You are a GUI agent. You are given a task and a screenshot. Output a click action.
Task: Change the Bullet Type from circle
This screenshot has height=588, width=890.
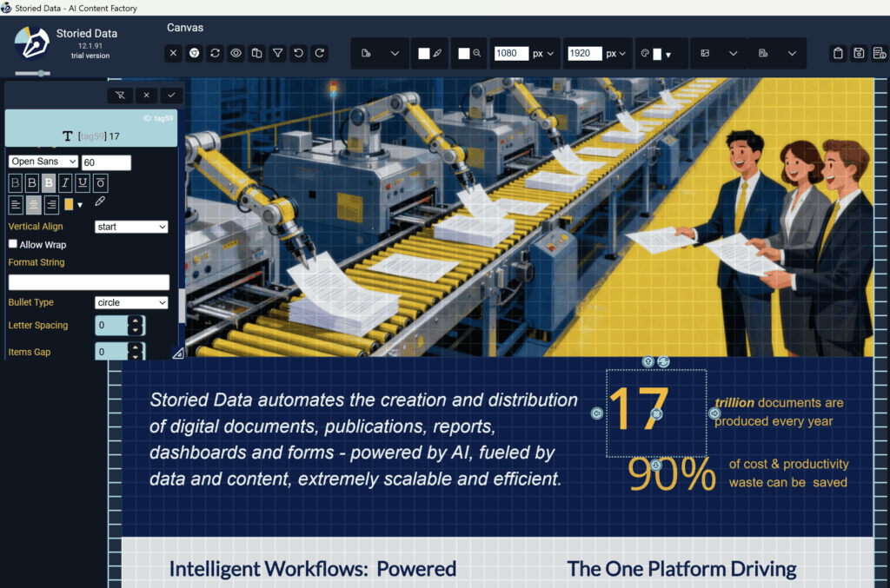[x=131, y=302]
